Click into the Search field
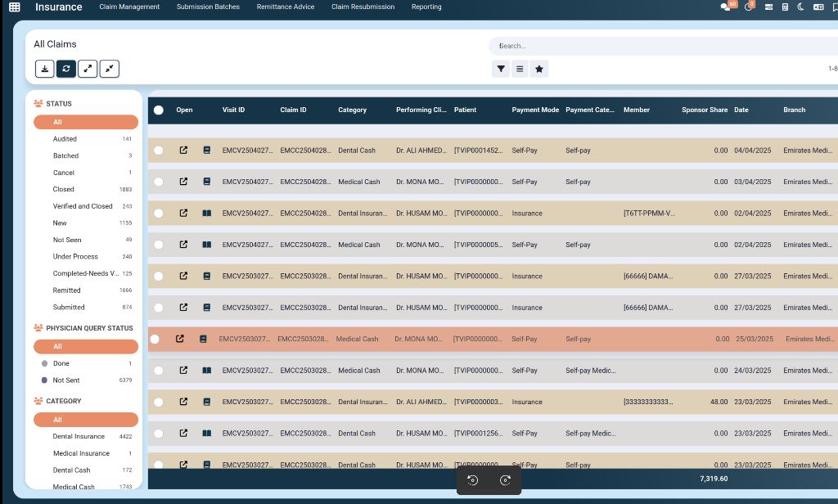The height and width of the screenshot is (504, 838). click(x=655, y=46)
